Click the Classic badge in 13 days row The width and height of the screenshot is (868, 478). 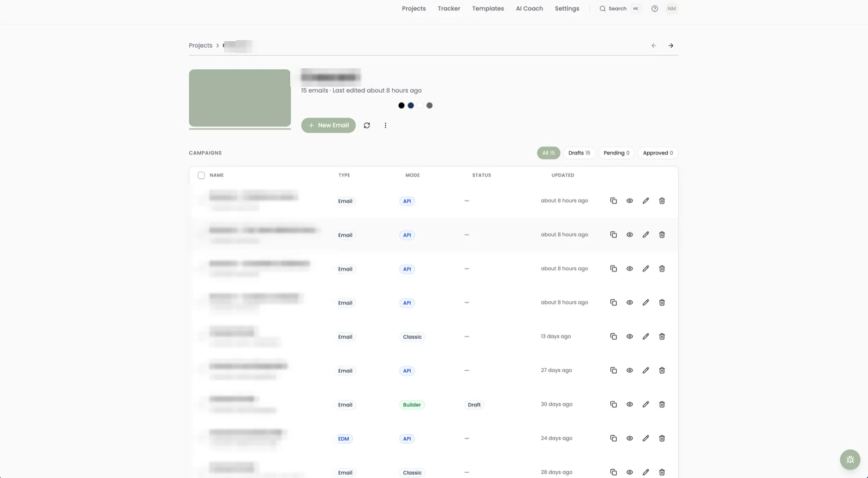tap(412, 337)
